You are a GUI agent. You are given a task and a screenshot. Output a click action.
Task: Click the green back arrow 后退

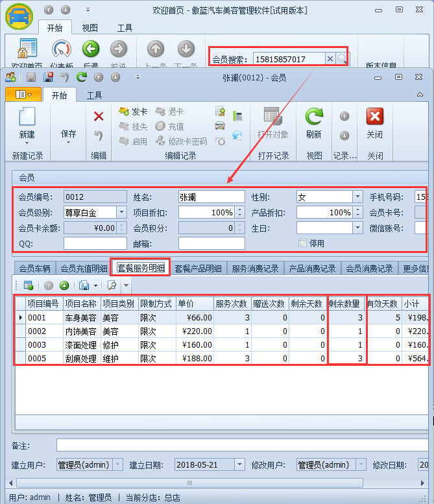pyautogui.click(x=91, y=49)
